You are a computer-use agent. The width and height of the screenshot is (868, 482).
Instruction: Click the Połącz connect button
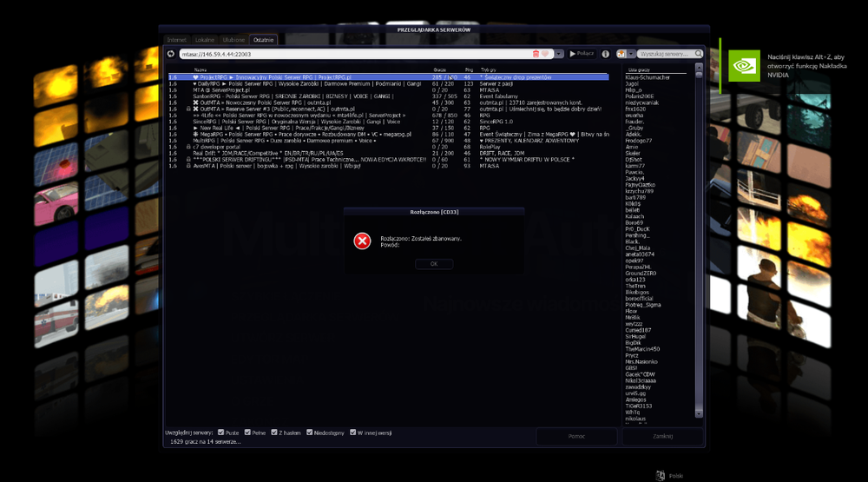(x=582, y=54)
